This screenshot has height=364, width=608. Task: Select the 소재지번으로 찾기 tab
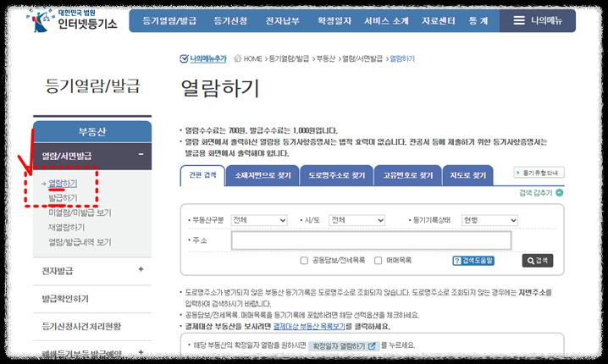click(x=263, y=175)
